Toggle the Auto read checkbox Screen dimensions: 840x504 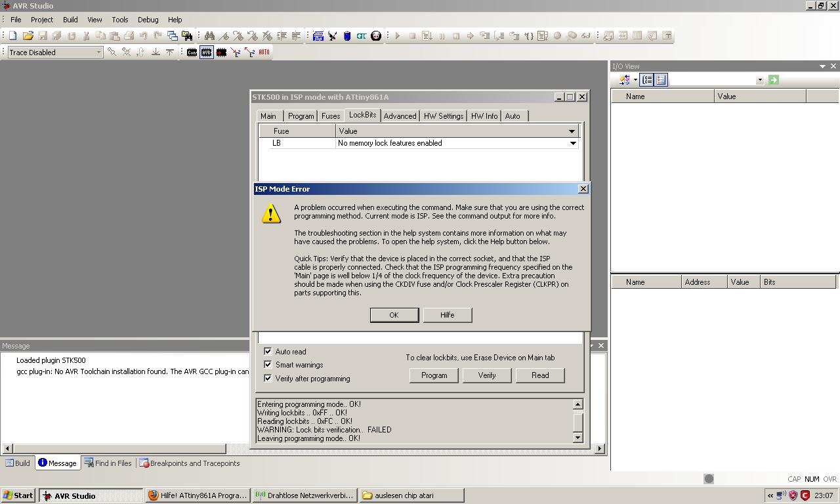(268, 352)
